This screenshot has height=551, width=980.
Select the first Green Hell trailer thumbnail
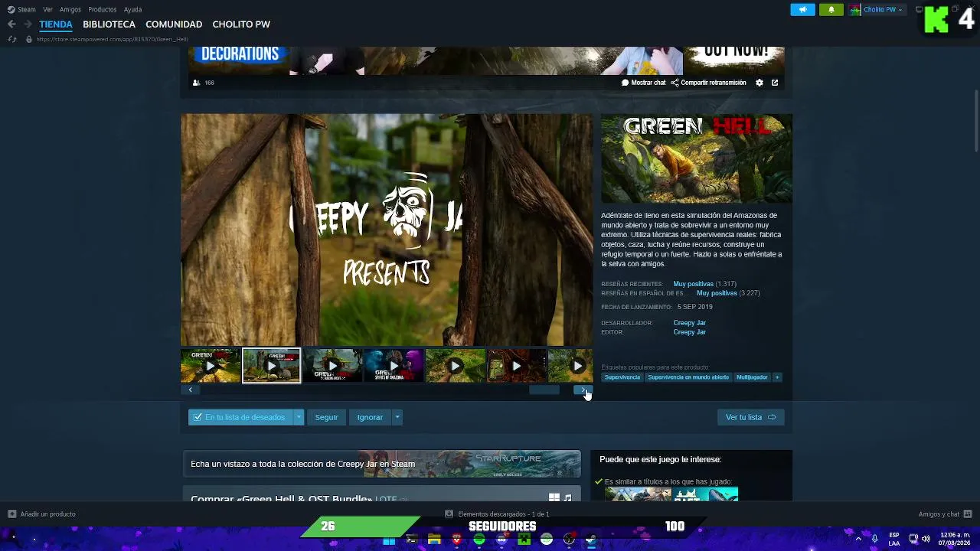point(211,366)
